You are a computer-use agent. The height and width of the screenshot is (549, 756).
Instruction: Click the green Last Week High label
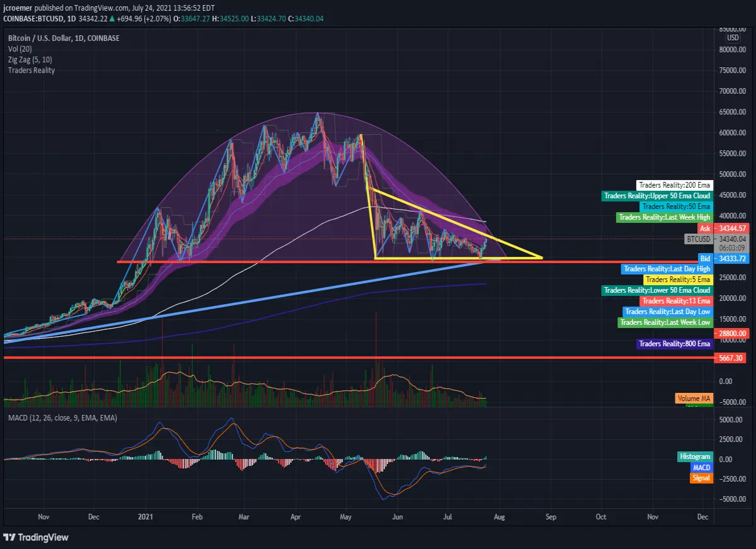(x=664, y=217)
